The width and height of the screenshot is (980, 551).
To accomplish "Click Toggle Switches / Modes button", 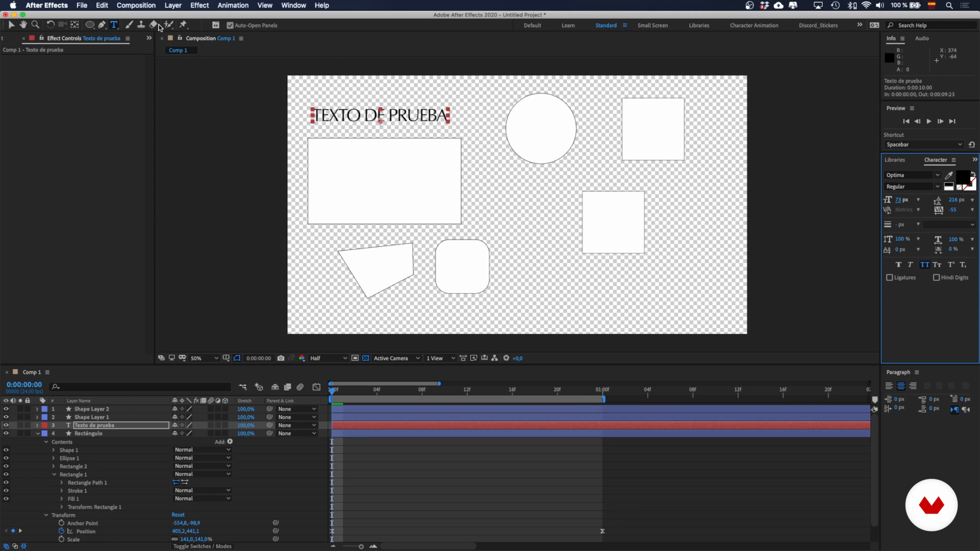I will [202, 546].
